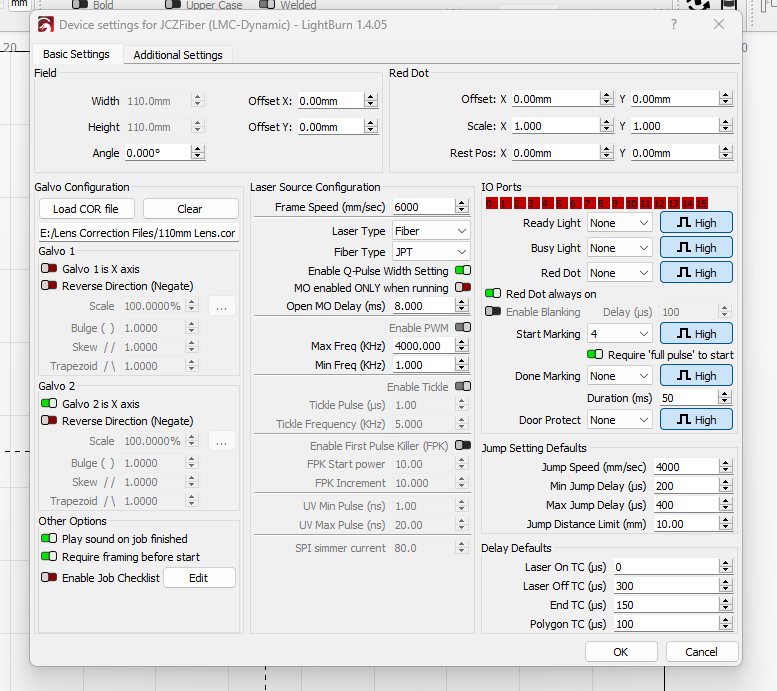Open the Start Marking port dropdown
This screenshot has width=777, height=691.
coord(619,334)
